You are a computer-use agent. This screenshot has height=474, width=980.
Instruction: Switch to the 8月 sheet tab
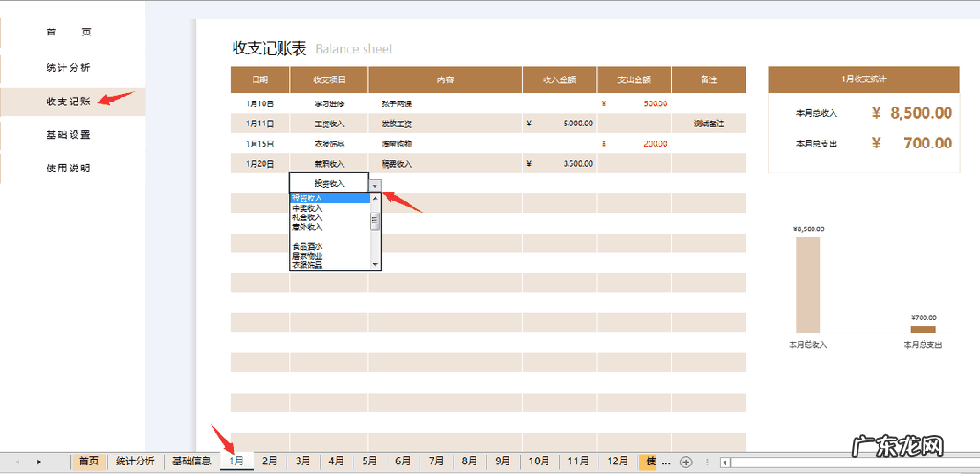click(x=469, y=462)
